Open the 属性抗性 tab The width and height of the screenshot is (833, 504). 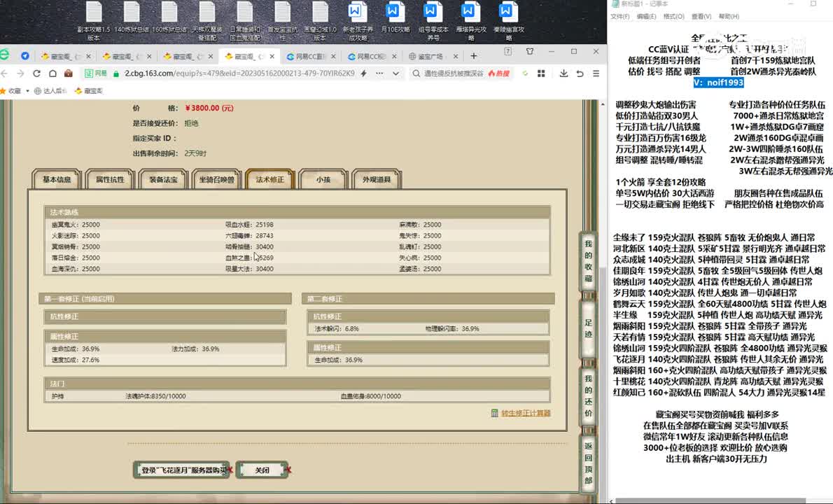coord(110,179)
